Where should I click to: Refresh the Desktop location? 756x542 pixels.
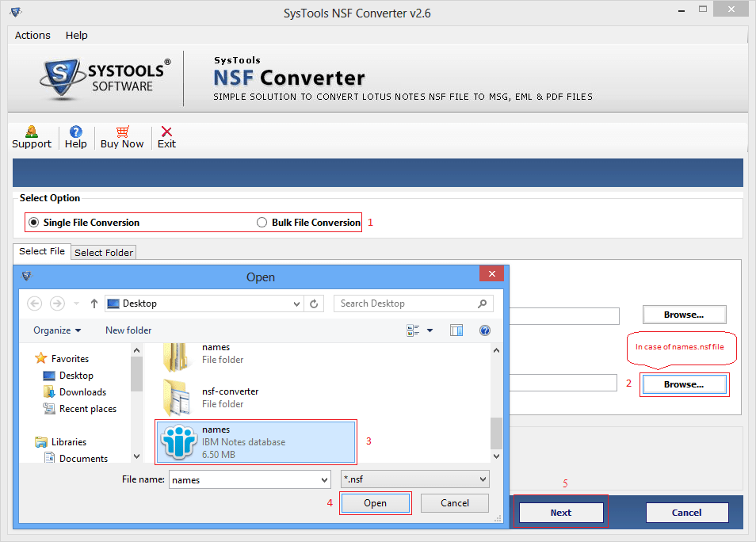coord(314,303)
